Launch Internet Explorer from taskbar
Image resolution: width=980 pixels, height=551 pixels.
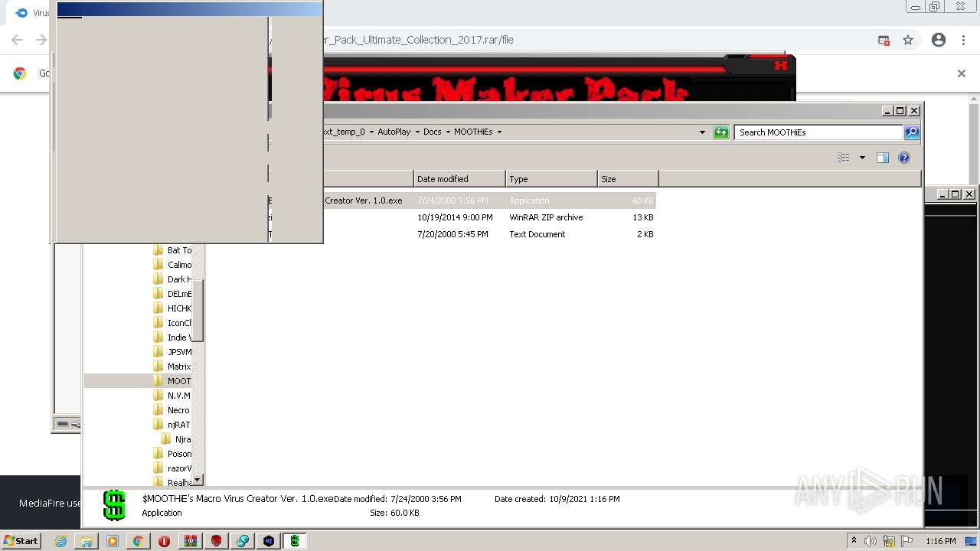61,541
